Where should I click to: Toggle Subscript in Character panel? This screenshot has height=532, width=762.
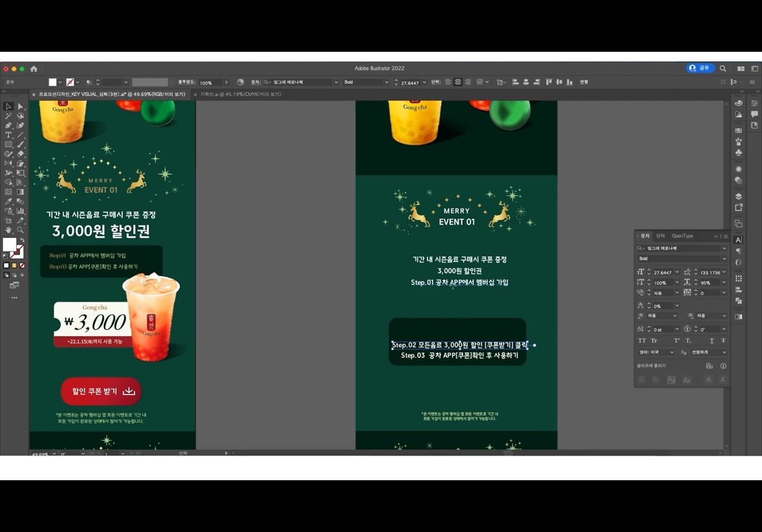[688, 341]
